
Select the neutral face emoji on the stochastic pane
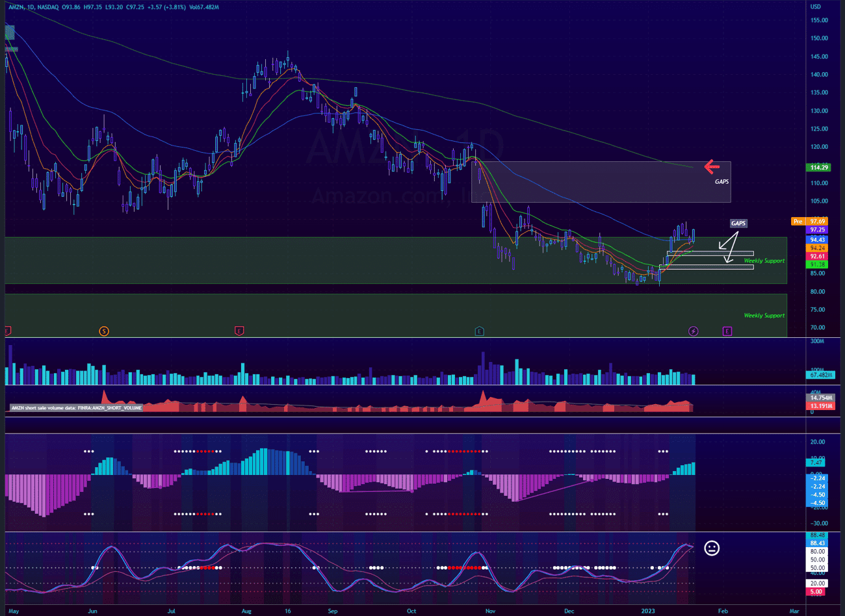coord(712,548)
